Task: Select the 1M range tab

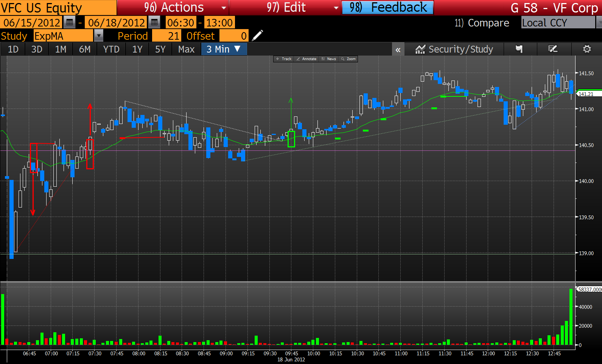Action: click(x=61, y=49)
